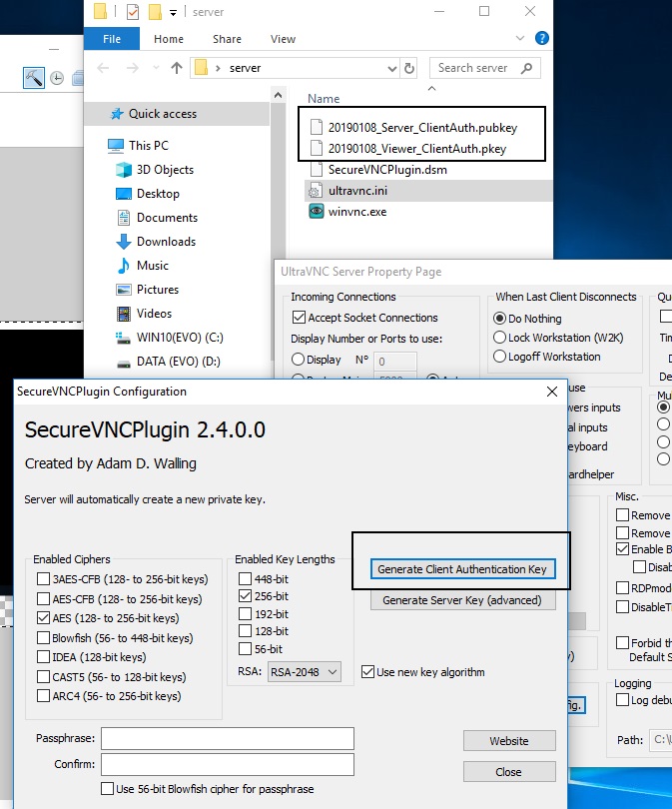This screenshot has height=809, width=672.
Task: Switch to the Home ribbon tab
Action: click(x=169, y=39)
